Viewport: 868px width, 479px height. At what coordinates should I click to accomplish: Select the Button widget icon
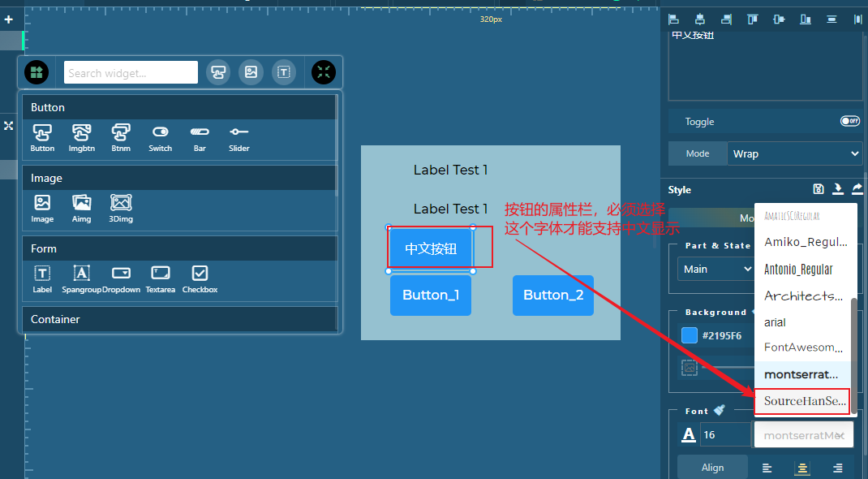pos(42,137)
